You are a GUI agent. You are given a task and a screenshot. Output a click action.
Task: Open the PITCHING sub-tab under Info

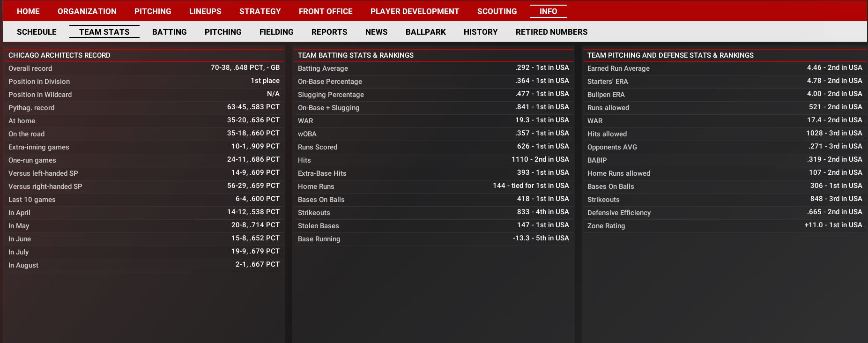(223, 32)
